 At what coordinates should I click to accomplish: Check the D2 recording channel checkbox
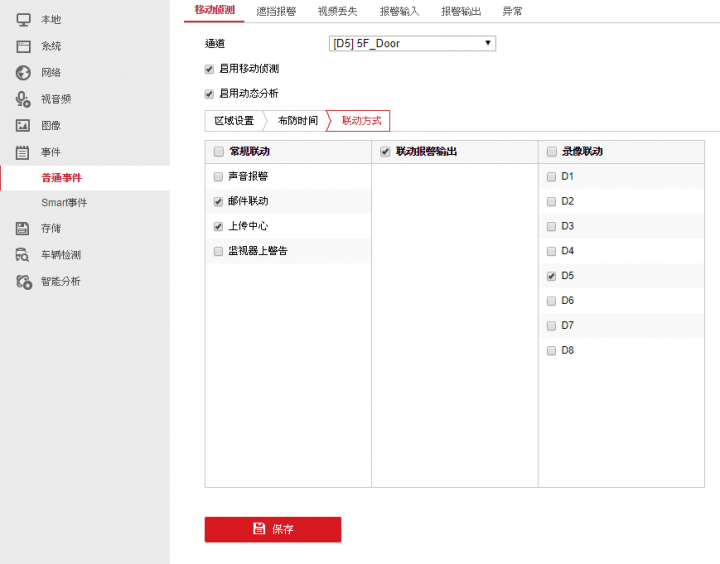tap(551, 202)
